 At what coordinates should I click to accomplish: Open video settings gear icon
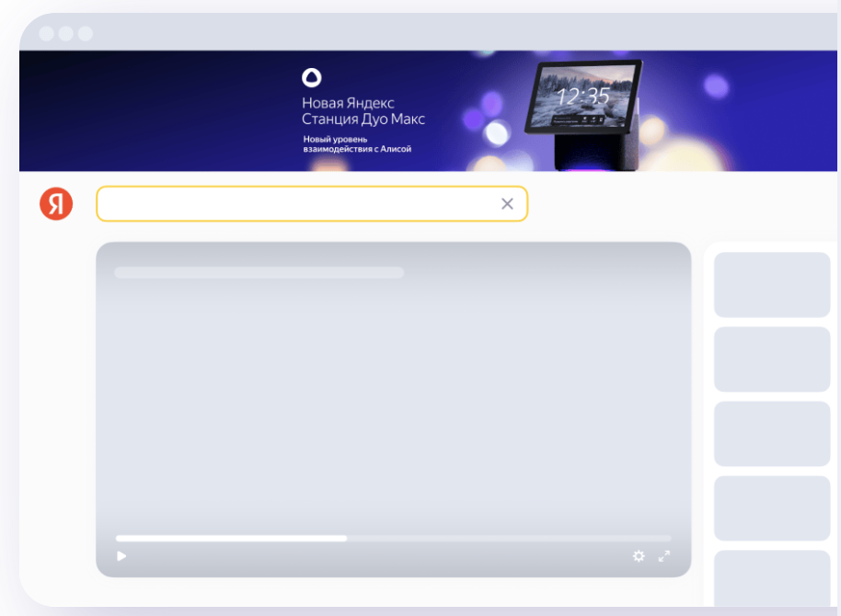click(x=639, y=556)
